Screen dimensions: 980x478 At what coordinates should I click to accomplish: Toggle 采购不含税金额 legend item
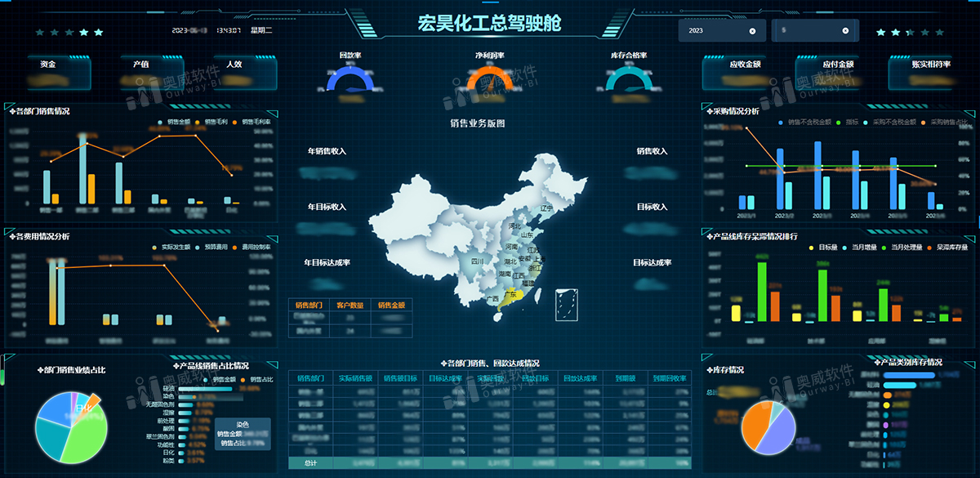point(889,122)
